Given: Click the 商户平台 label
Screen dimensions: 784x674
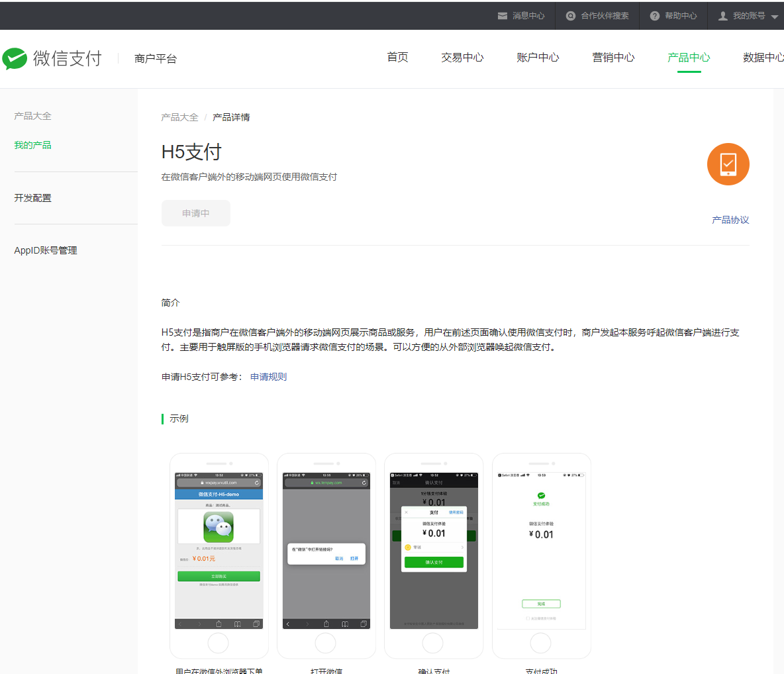Looking at the screenshot, I should point(156,58).
